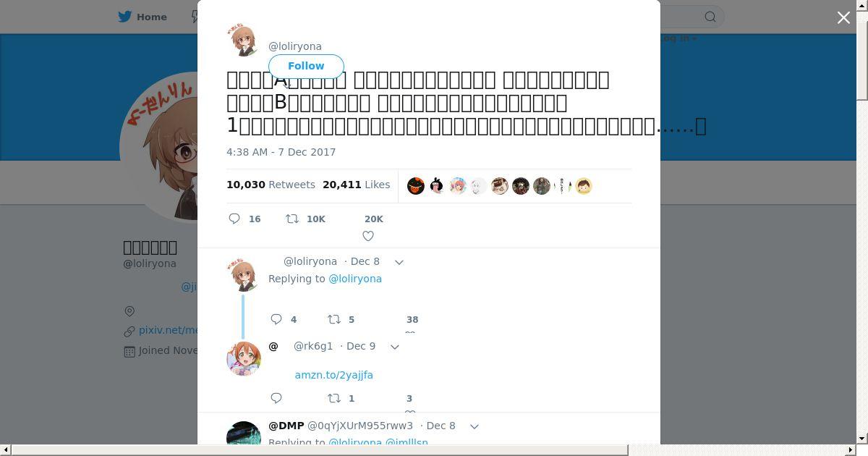868x456 pixels.
Task: Open options chevron on @DMP reply
Action: pyautogui.click(x=475, y=426)
